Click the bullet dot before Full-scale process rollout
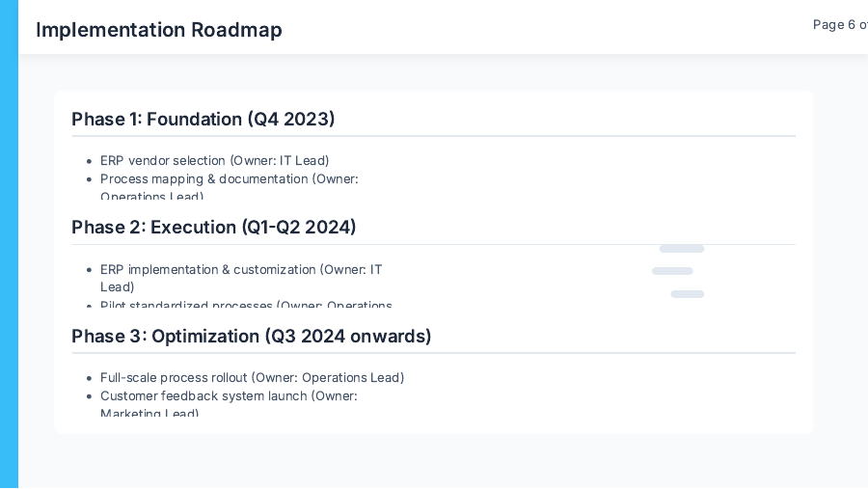868x489 pixels. [89, 379]
